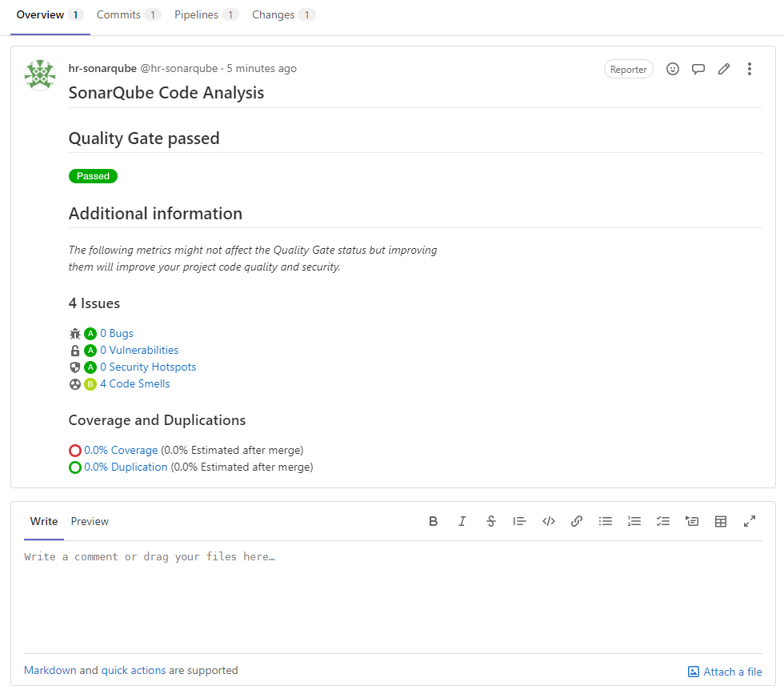The image size is (784, 690).
Task: Insert a table into the comment
Action: pyautogui.click(x=721, y=521)
